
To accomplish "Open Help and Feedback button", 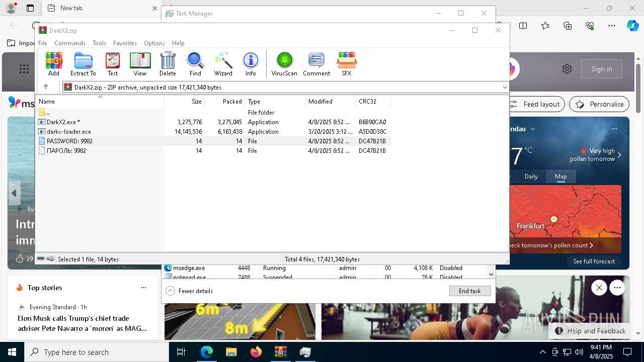I will pos(591,331).
